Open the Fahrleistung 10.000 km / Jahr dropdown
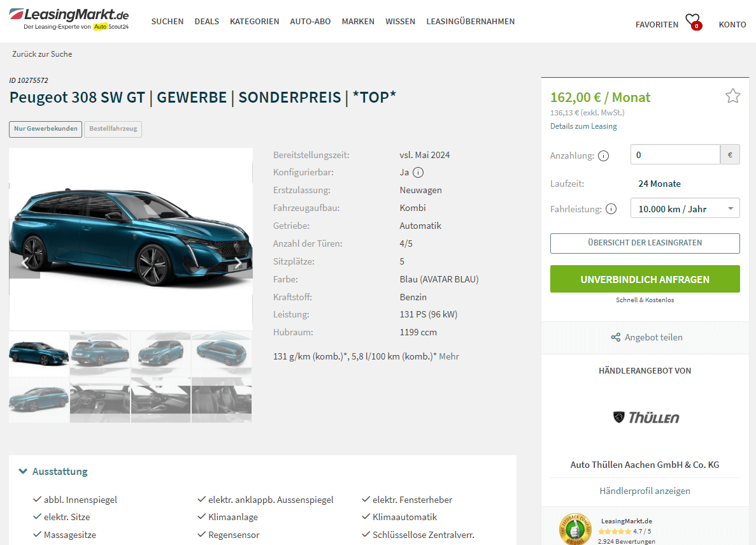The image size is (756, 545). pos(685,208)
